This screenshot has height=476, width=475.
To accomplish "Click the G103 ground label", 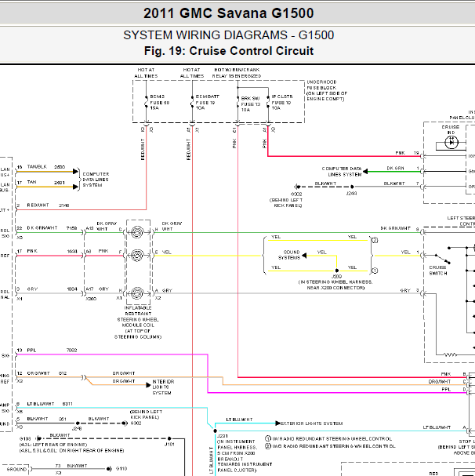I will point(25,438).
